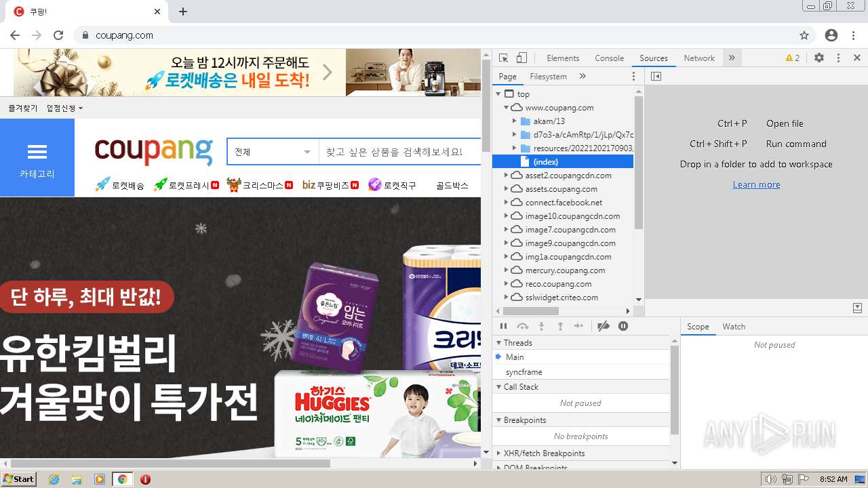Switch to the Elements tab

point(563,58)
